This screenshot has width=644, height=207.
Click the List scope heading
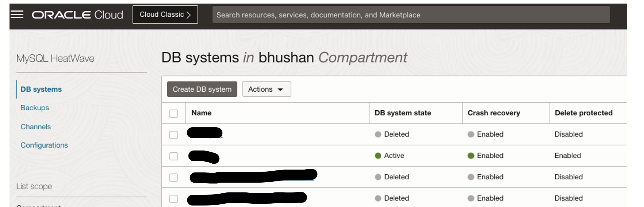tap(34, 186)
